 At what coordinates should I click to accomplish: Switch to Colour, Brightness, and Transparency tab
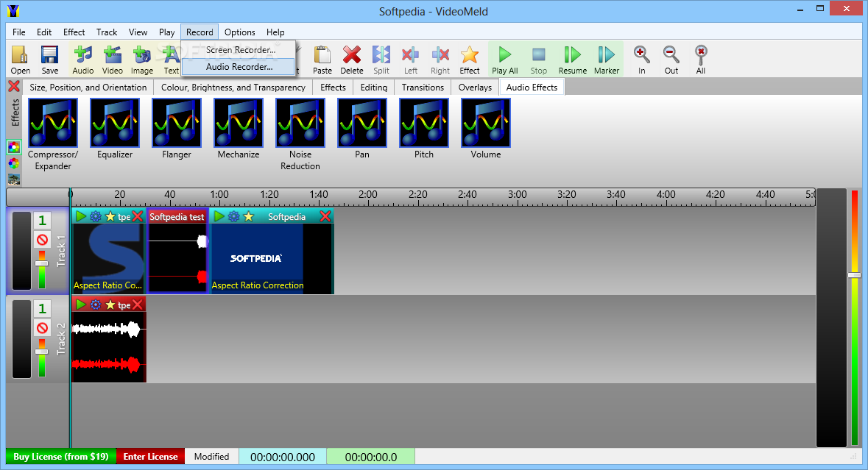233,88
